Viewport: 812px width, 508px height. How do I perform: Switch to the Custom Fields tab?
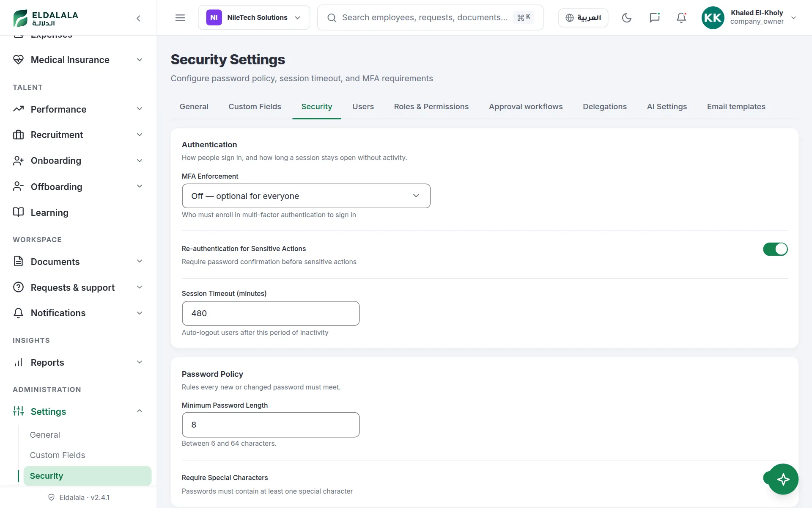[255, 107]
